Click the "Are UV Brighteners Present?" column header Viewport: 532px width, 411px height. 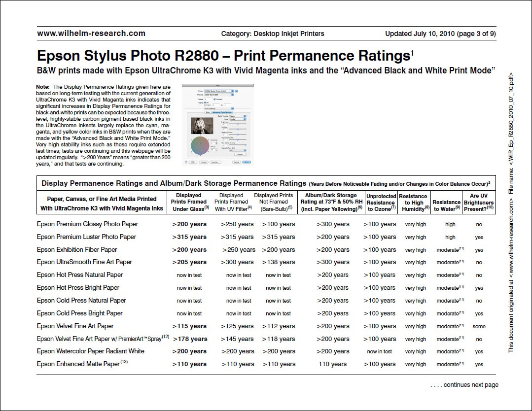click(479, 203)
